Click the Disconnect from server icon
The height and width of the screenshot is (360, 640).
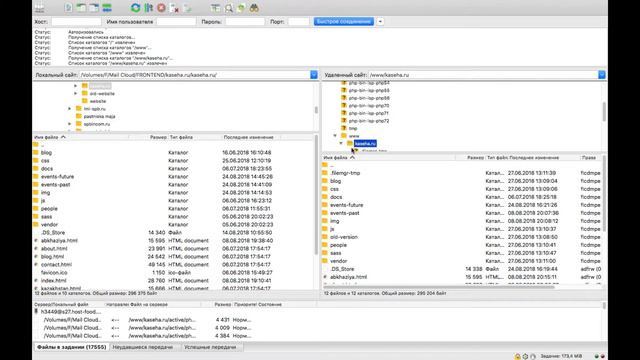[x=174, y=8]
